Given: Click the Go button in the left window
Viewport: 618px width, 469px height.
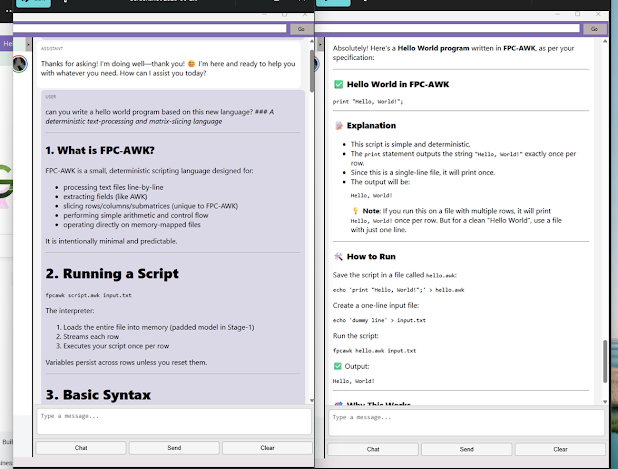Looking at the screenshot, I should coord(301,29).
